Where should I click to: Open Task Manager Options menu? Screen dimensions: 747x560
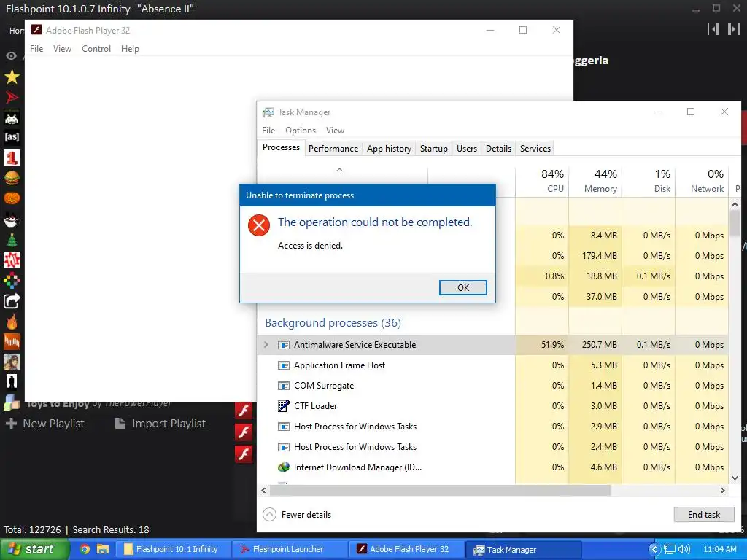point(300,130)
